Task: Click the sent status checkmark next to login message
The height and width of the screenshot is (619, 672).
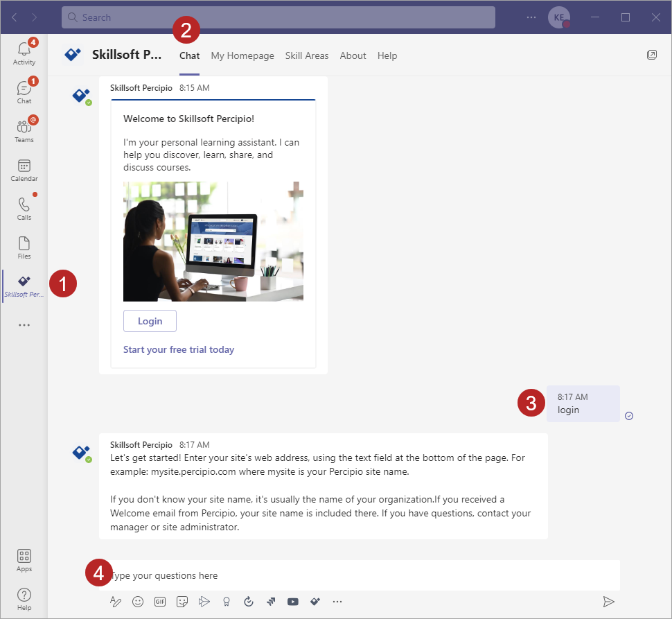Action: 629,416
